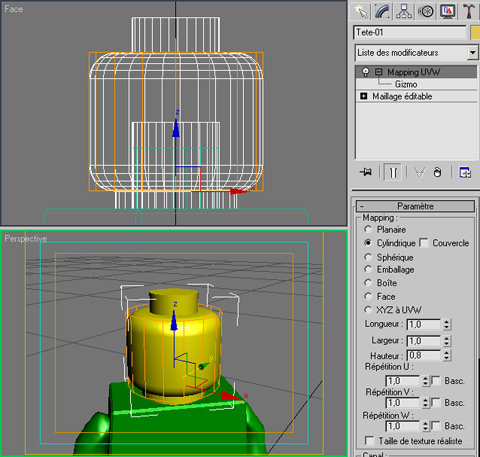
Task: Select the Gizmo sub-object level
Action: [x=406, y=84]
